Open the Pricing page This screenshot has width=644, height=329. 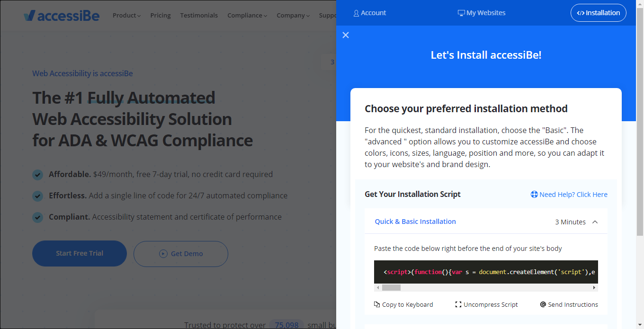pos(161,16)
